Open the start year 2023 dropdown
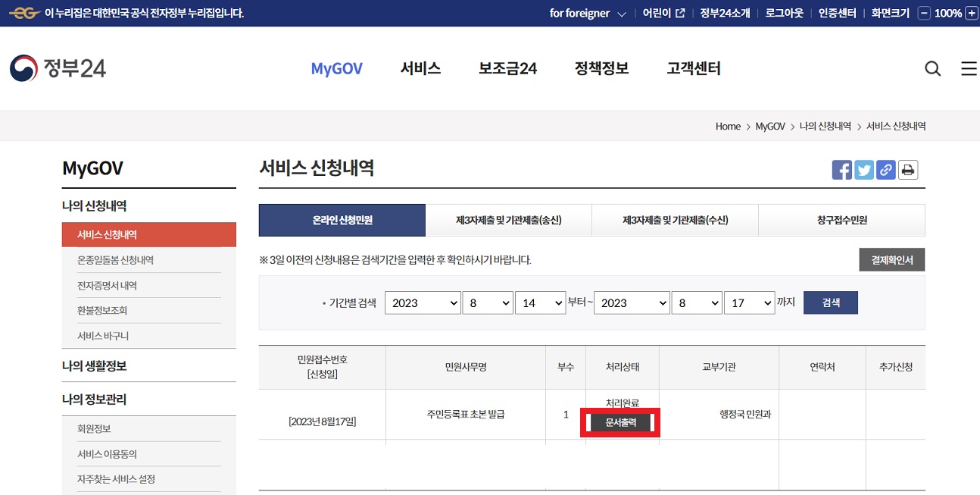This screenshot has width=980, height=495. pos(423,302)
